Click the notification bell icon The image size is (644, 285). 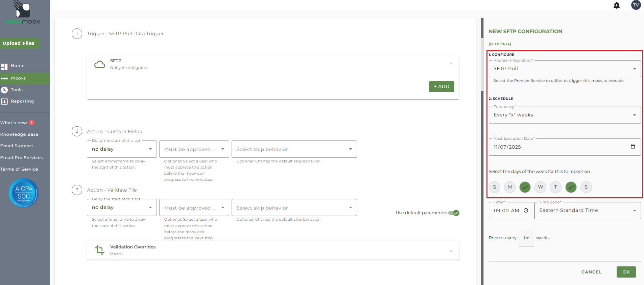click(617, 5)
